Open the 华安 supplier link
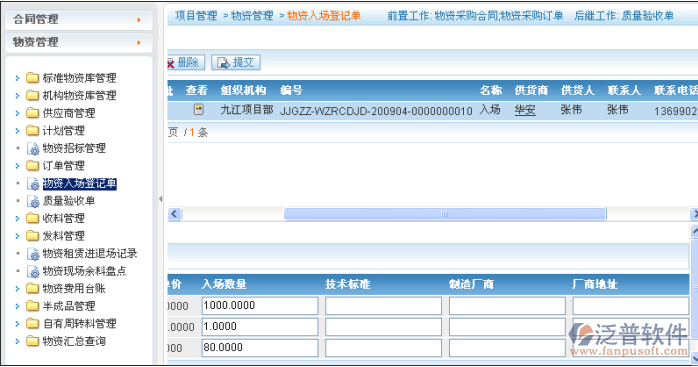Image resolution: width=698 pixels, height=367 pixels. [525, 110]
